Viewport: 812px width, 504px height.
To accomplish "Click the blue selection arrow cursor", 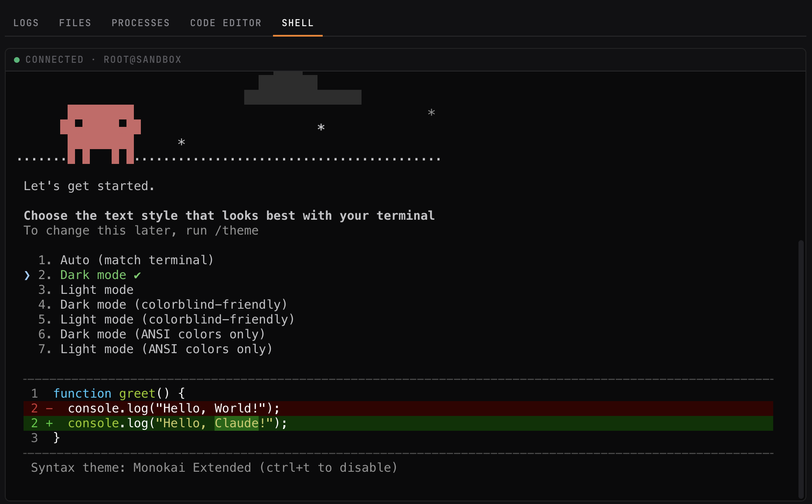I will click(27, 275).
